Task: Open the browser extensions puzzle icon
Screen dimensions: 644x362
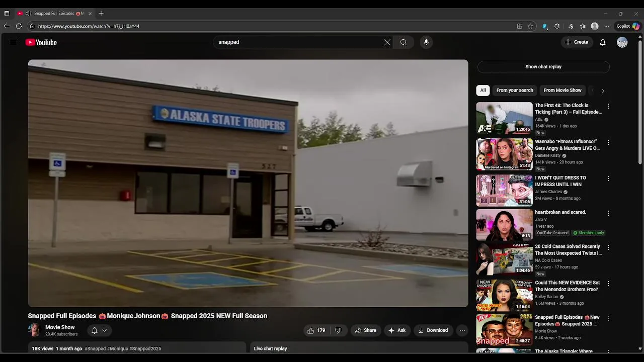Action: (x=557, y=26)
